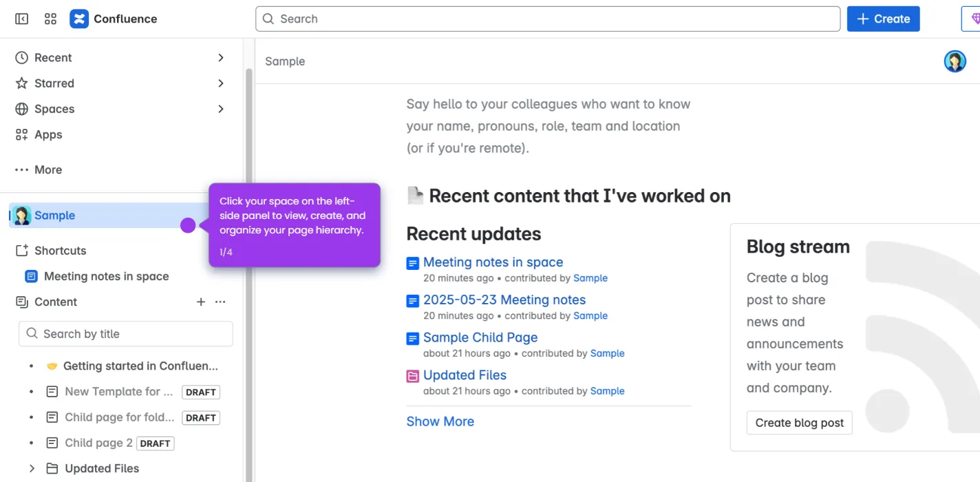The height and width of the screenshot is (482, 980).
Task: Expand the Recent chevron arrow
Action: (x=221, y=58)
